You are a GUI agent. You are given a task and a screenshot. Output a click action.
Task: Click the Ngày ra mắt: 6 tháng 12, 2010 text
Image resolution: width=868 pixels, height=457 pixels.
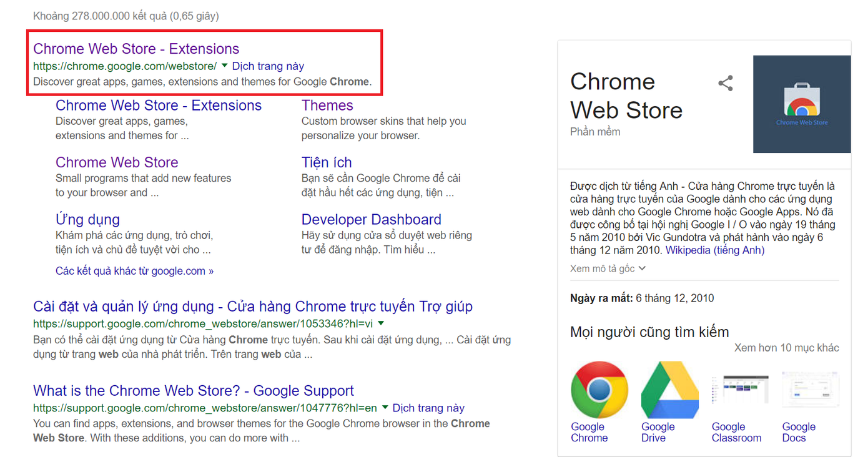click(642, 298)
